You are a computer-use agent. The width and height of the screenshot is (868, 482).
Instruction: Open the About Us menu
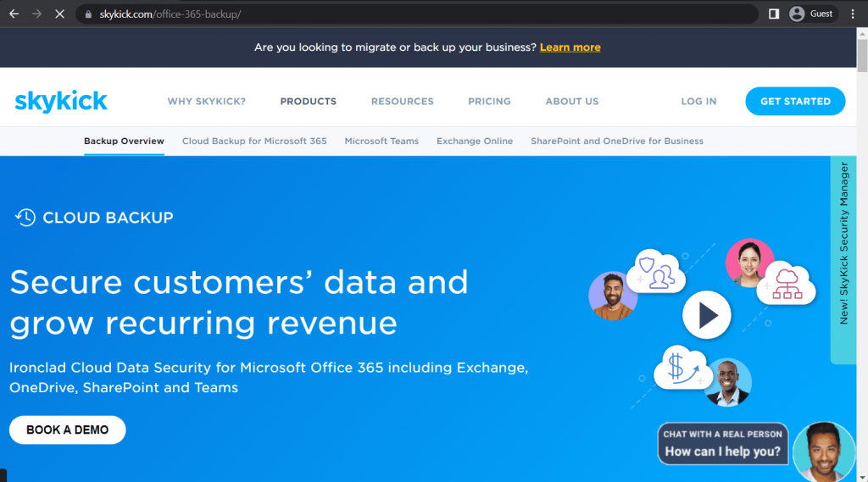click(x=572, y=102)
